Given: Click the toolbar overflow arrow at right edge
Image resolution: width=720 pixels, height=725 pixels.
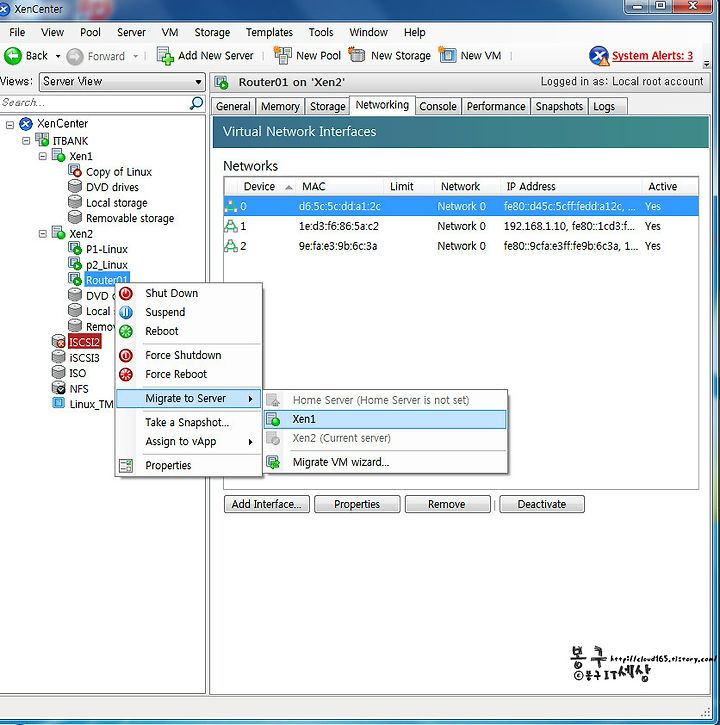Looking at the screenshot, I should [x=706, y=64].
